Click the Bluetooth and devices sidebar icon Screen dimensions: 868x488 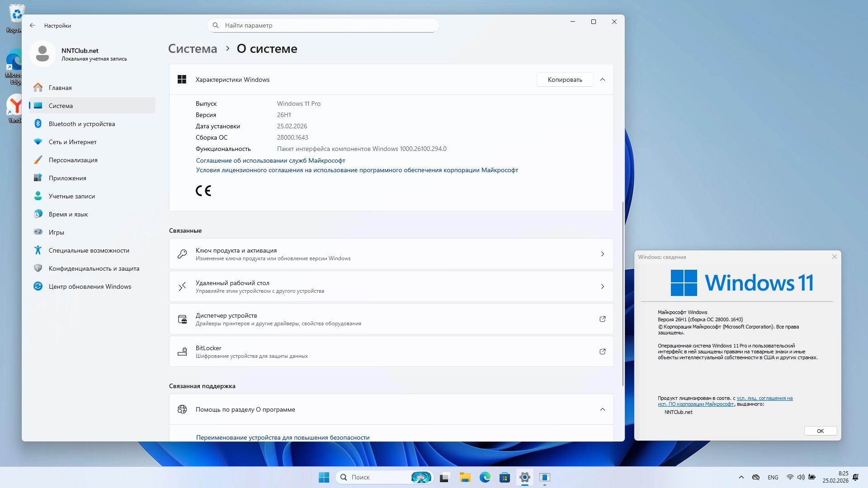(x=38, y=124)
